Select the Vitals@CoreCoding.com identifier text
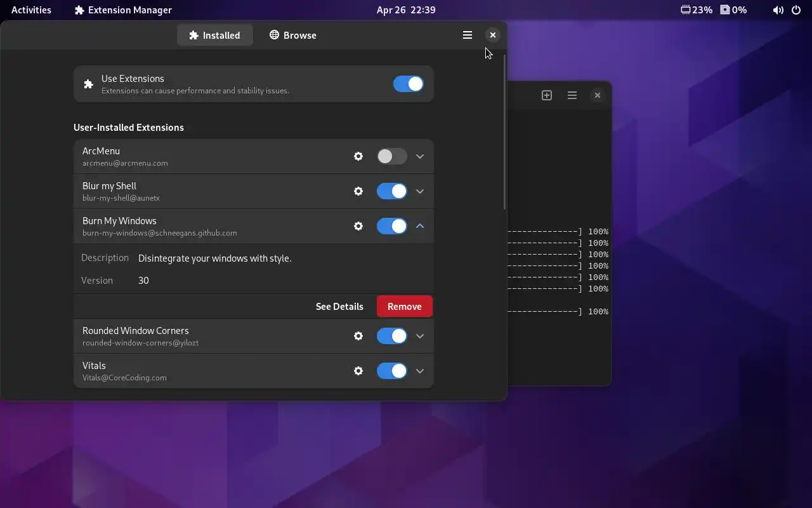 coord(124,378)
